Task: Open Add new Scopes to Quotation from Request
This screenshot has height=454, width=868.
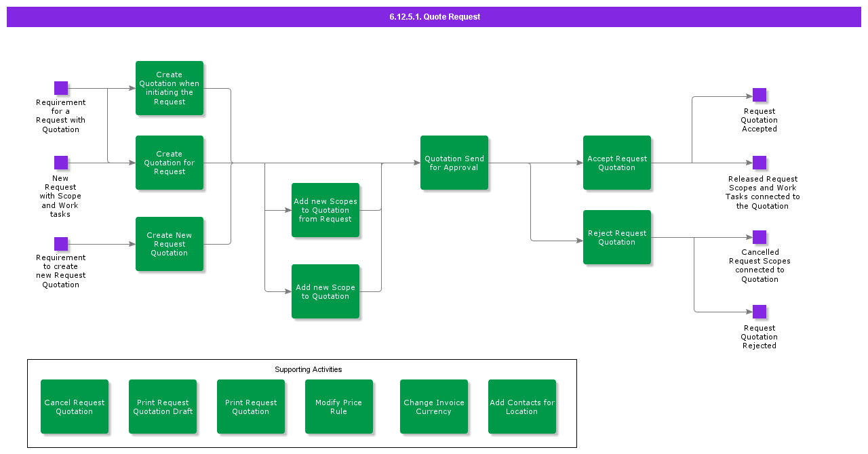Action: 325,210
